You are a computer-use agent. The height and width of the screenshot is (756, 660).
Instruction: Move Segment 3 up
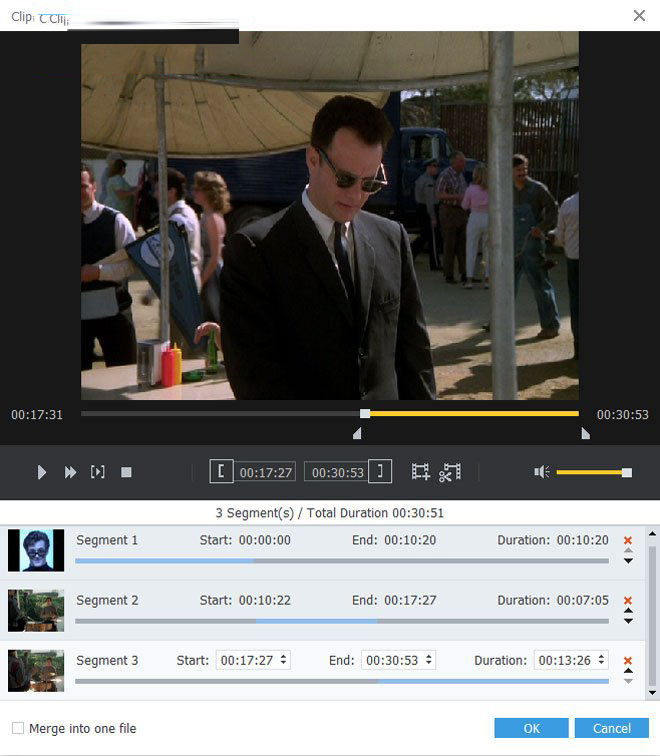click(x=628, y=671)
